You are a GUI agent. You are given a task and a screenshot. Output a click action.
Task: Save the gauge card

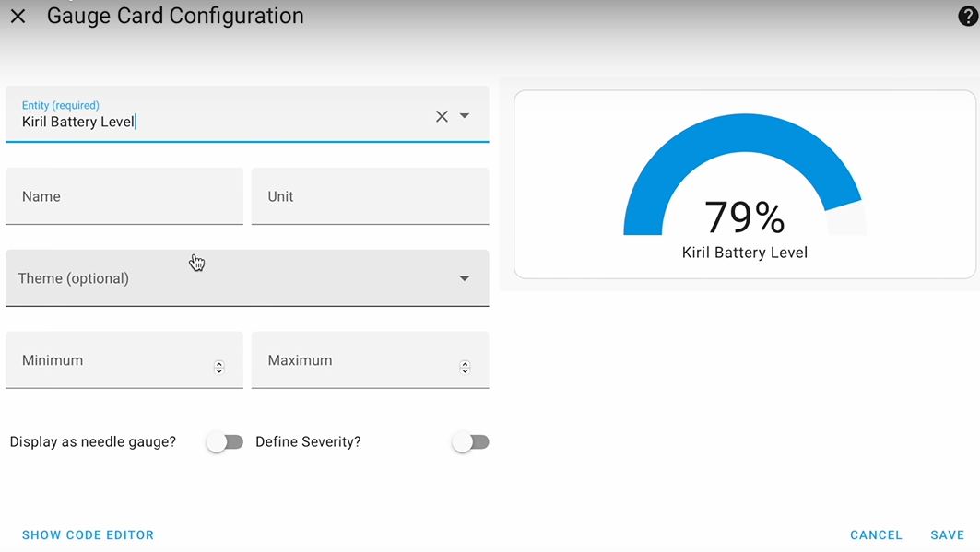[948, 535]
